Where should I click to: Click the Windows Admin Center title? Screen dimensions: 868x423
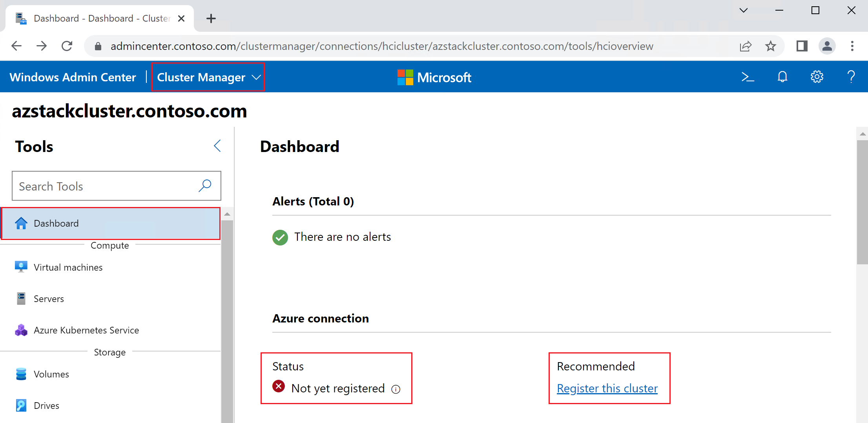tap(73, 77)
